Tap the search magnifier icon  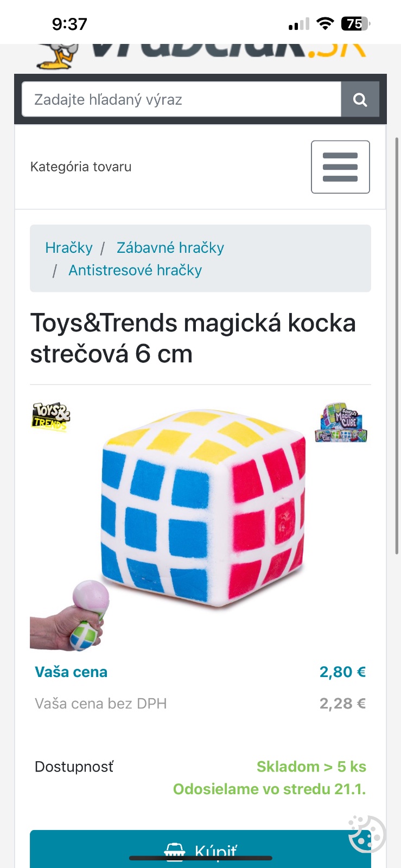(360, 99)
